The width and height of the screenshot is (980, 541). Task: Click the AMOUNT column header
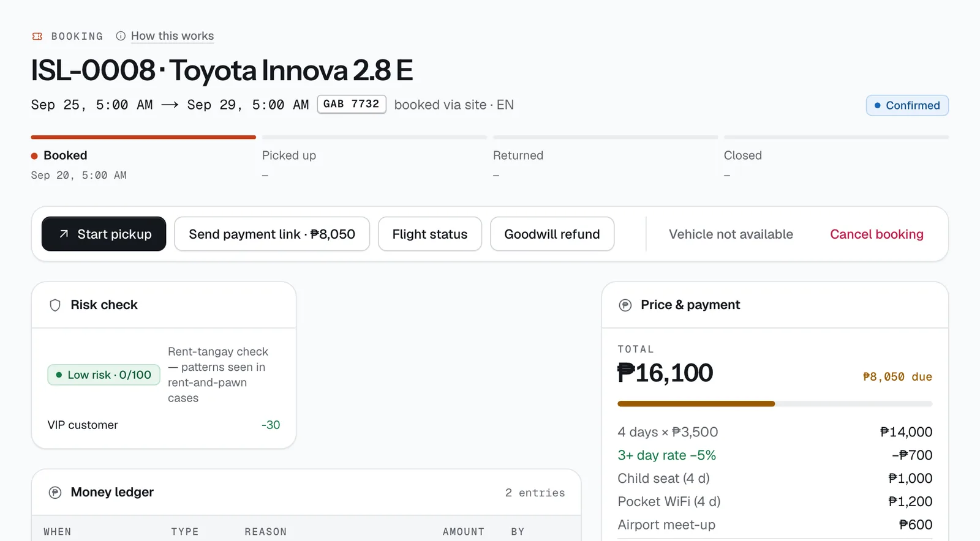point(464,532)
